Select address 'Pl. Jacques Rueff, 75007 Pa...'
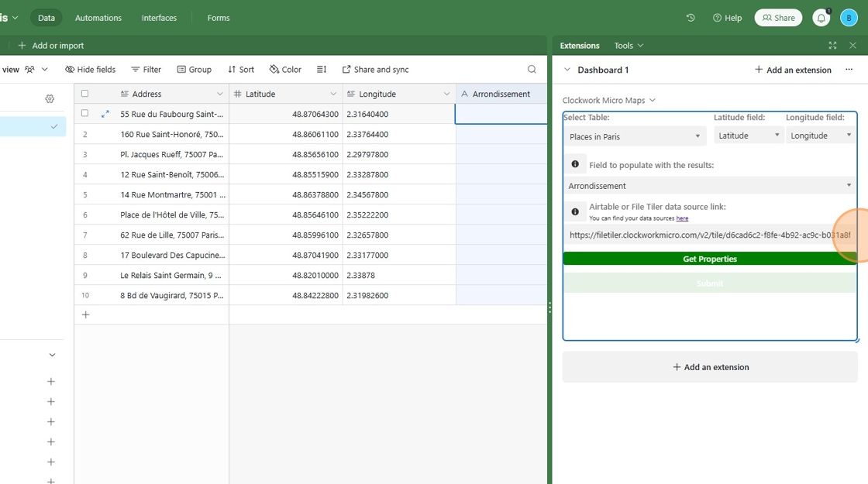Image resolution: width=868 pixels, height=484 pixels. 171,154
